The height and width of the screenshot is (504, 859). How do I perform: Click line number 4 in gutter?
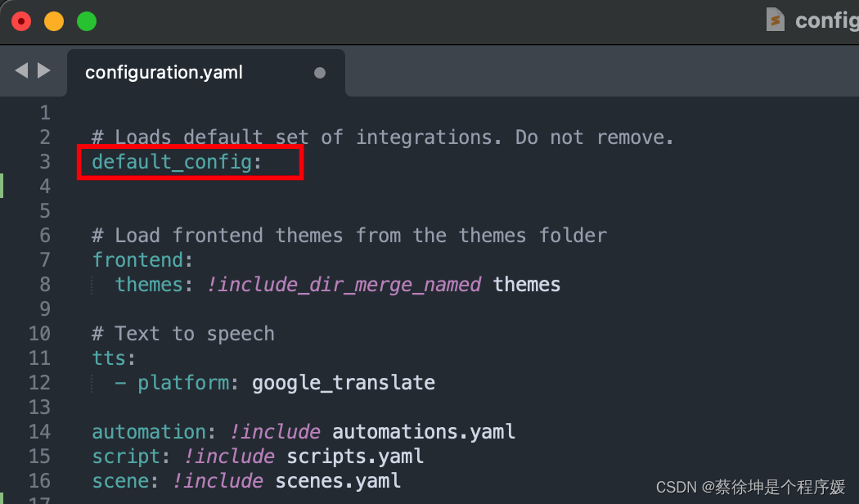[x=45, y=187]
